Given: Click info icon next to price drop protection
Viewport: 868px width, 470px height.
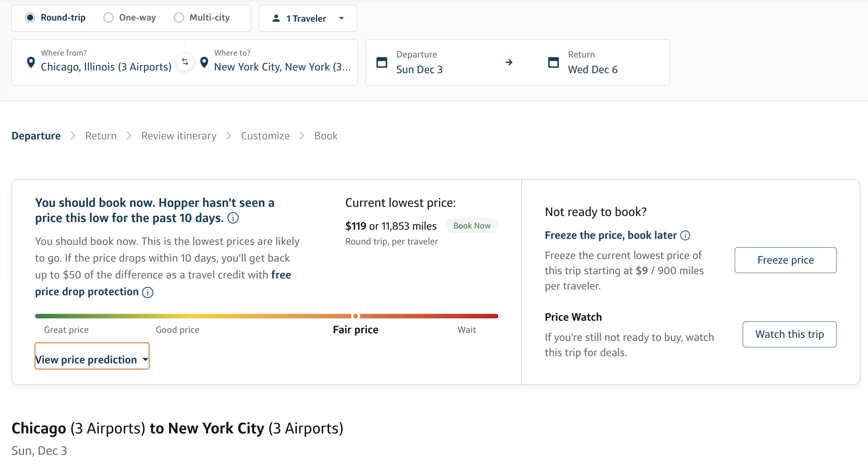Looking at the screenshot, I should point(148,293).
